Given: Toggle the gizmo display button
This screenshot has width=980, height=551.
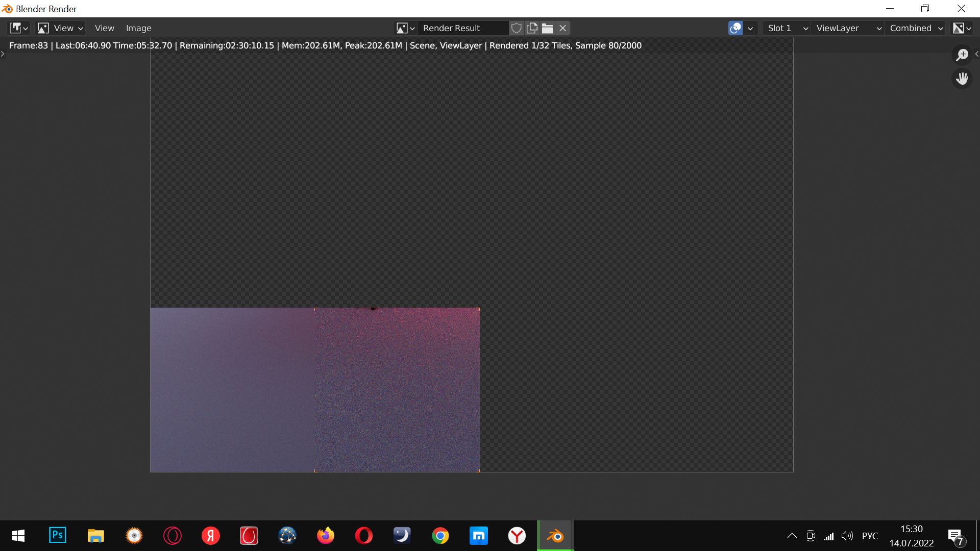Looking at the screenshot, I should [736, 28].
